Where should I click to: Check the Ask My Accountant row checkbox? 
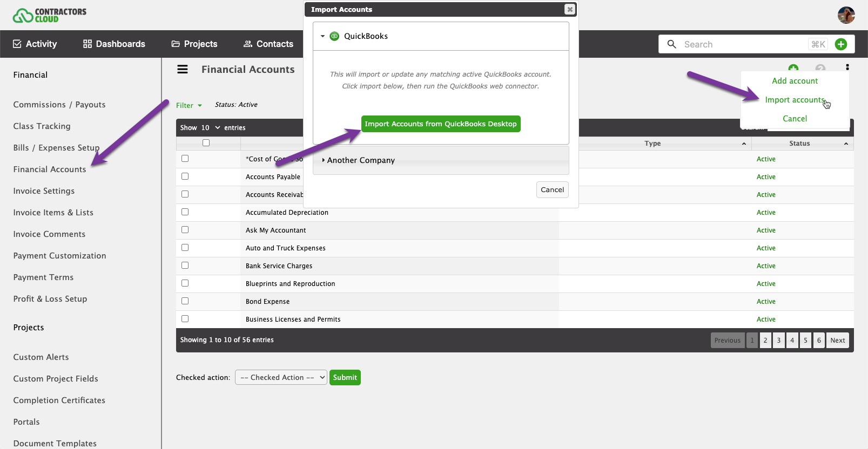pyautogui.click(x=185, y=229)
